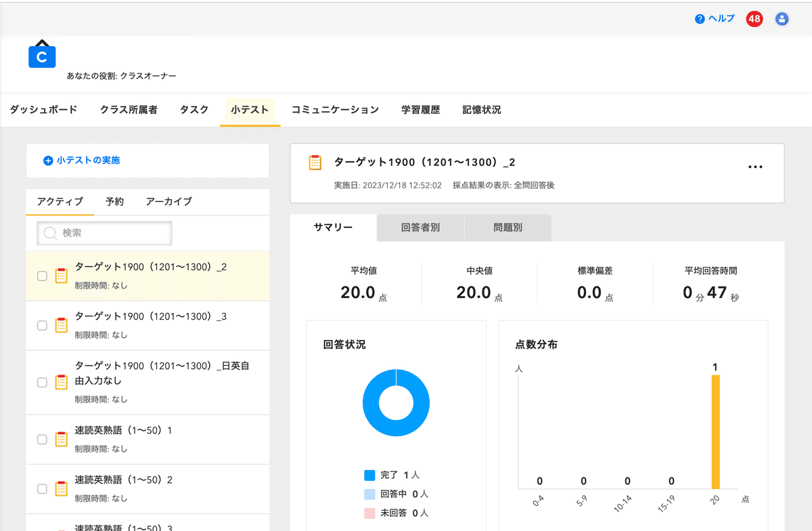The image size is (812, 531).
Task: Click the plus icon beside 小テストの実施
Action: [x=48, y=161]
